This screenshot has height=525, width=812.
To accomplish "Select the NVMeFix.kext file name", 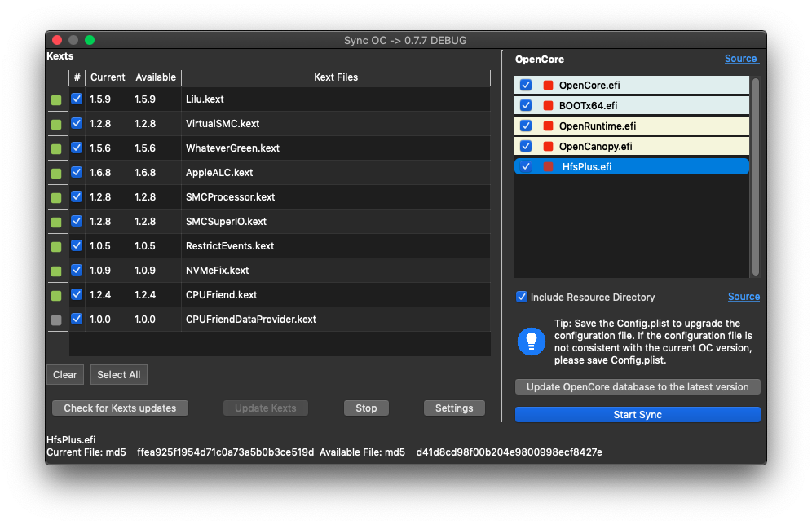I will (x=217, y=271).
